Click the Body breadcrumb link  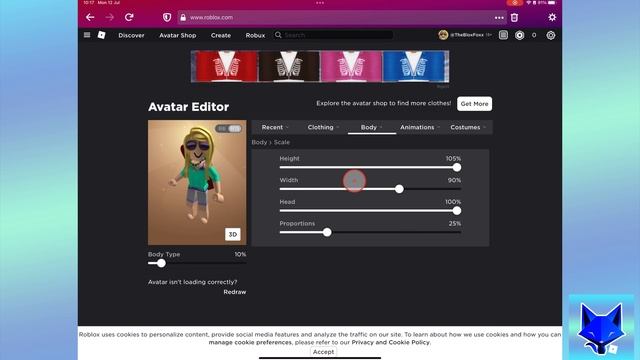pos(259,142)
